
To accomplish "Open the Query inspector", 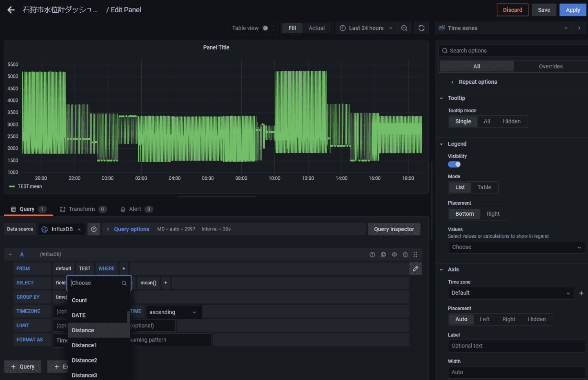I will pos(394,229).
